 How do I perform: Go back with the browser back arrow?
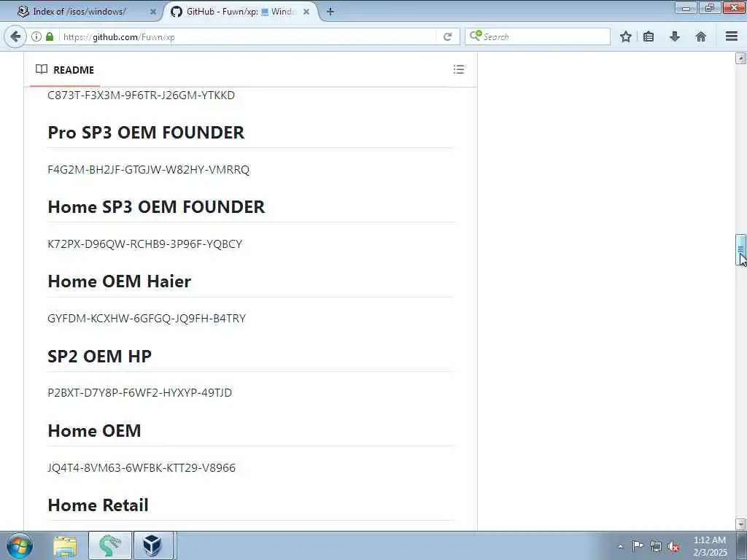[x=15, y=36]
